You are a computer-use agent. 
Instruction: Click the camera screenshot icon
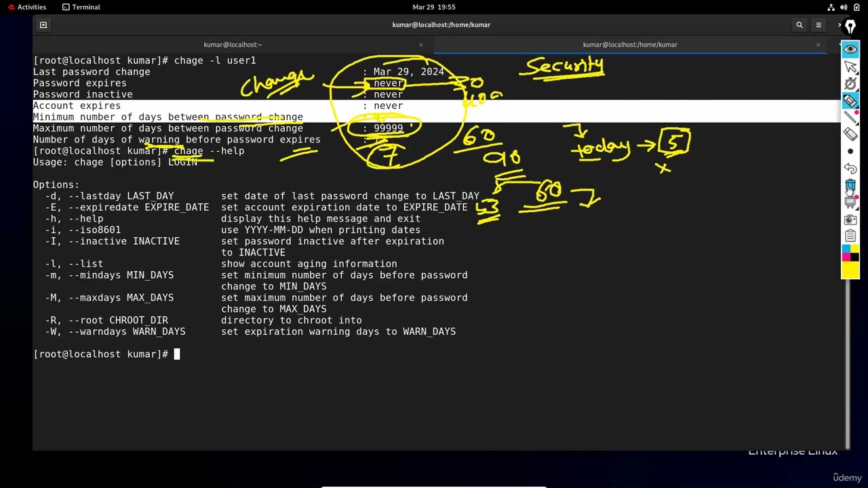(850, 220)
